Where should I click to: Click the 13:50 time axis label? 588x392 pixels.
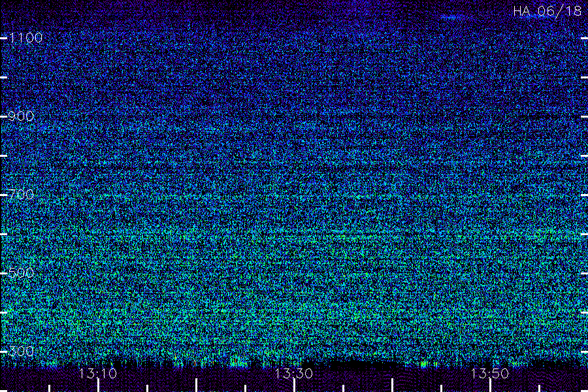click(490, 374)
